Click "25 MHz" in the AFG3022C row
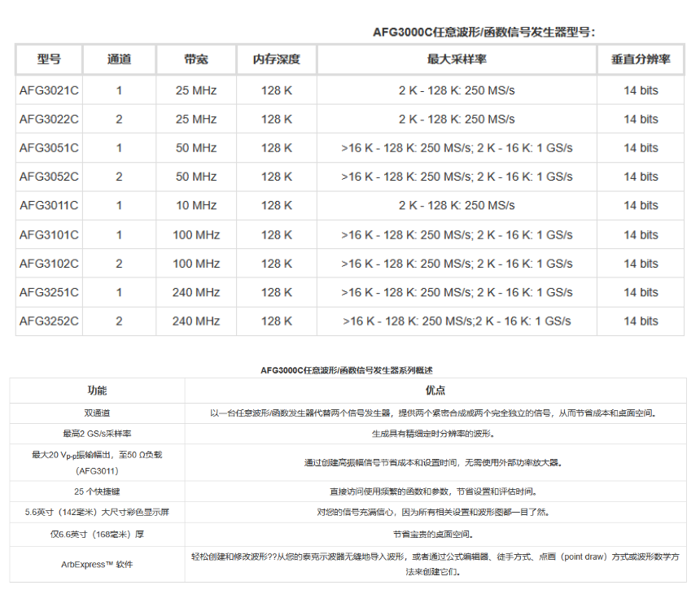This screenshot has height=594, width=700. (196, 119)
